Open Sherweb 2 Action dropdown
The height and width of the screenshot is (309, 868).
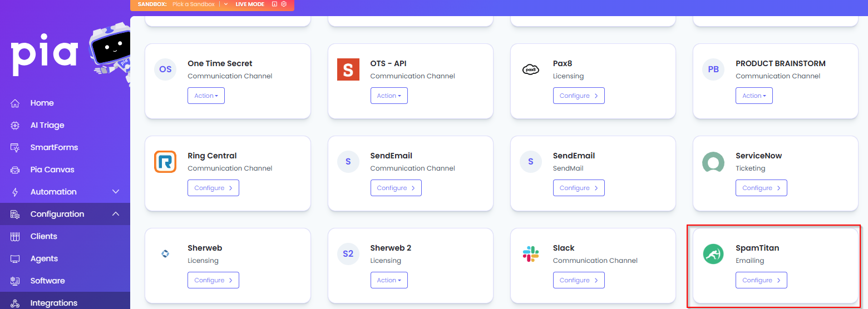click(x=389, y=280)
